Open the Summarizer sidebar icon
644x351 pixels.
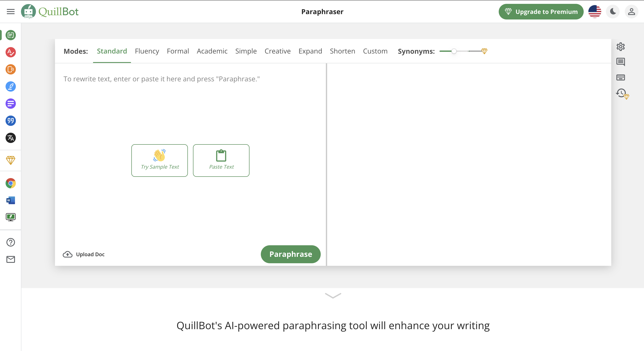point(10,104)
